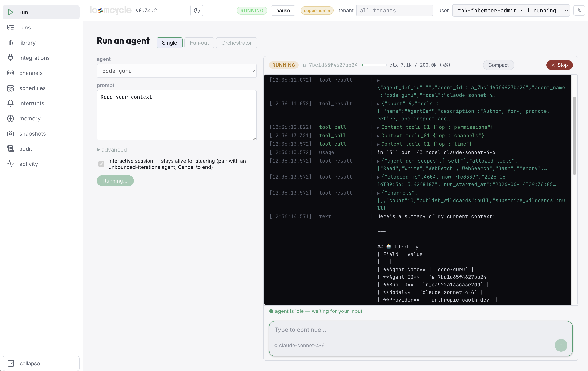Toggle dark mode moon icon

[x=197, y=11]
